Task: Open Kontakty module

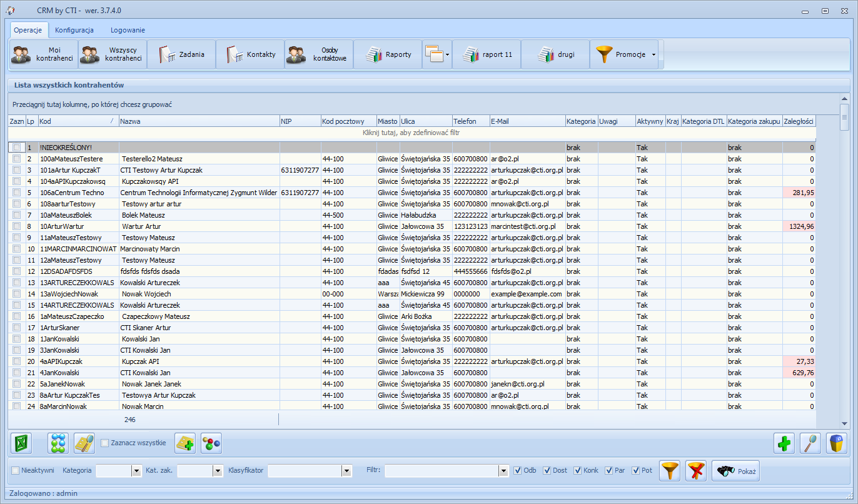Action: coord(250,54)
